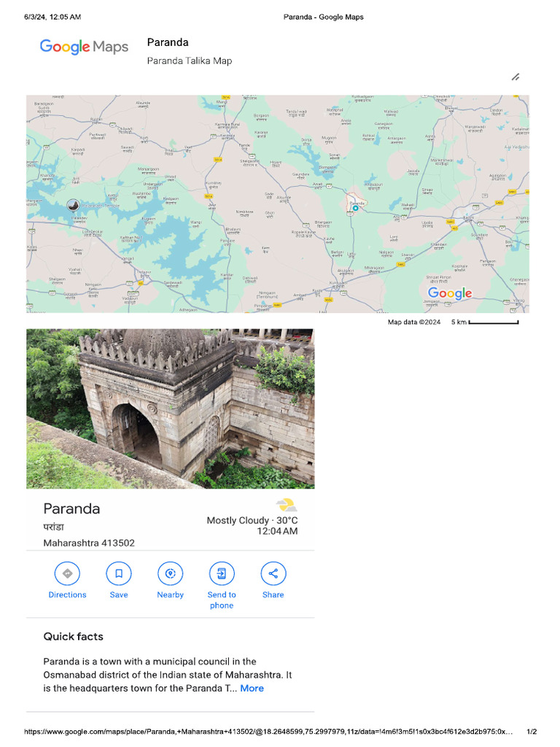Click the page URL in the footer
560x747 pixels.
click(x=268, y=731)
